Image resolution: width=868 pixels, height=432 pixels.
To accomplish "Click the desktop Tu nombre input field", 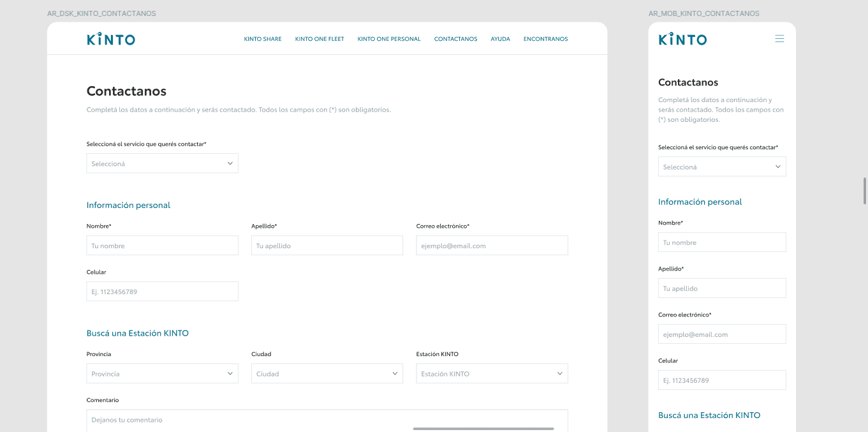I will click(x=162, y=246).
